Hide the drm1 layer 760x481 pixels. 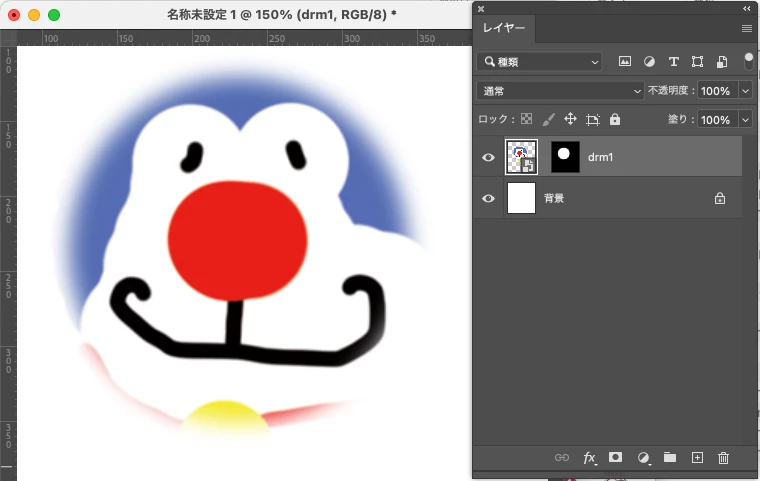coord(489,157)
